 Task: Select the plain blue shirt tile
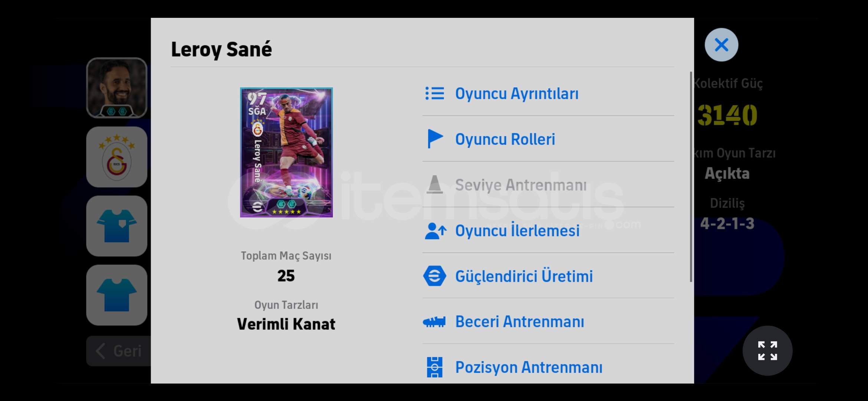[x=117, y=295]
